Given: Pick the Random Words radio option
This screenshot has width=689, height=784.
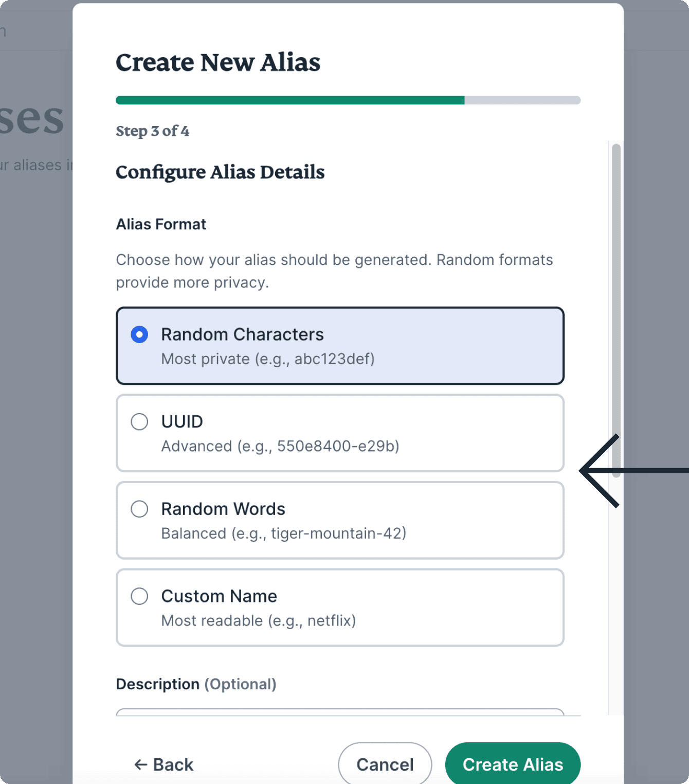Looking at the screenshot, I should pos(139,509).
